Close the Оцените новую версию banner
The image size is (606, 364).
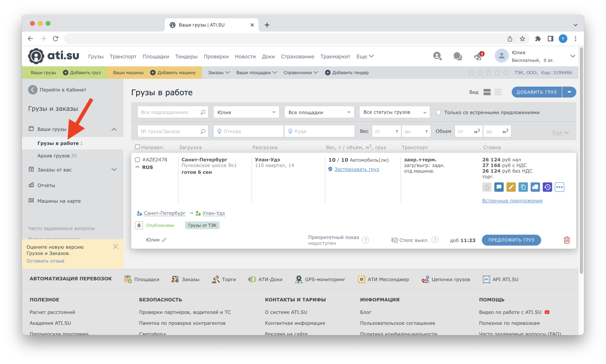click(115, 247)
